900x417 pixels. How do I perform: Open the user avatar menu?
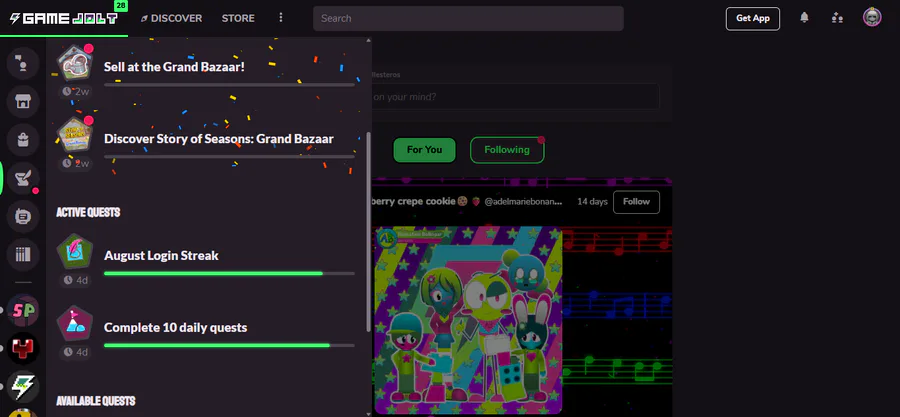[x=872, y=17]
